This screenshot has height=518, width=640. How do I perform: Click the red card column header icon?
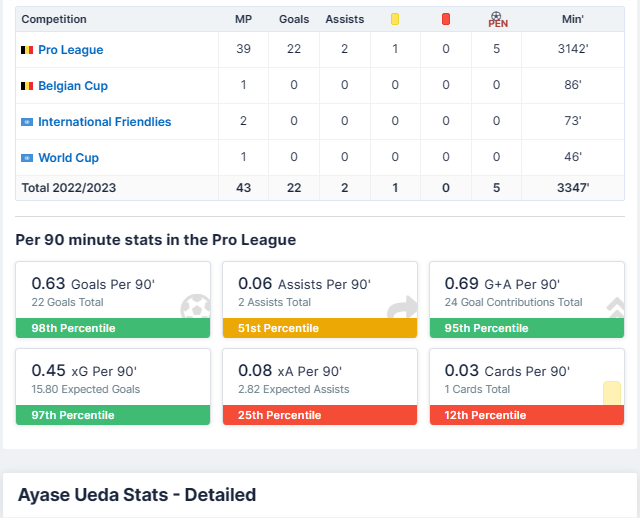(x=446, y=19)
